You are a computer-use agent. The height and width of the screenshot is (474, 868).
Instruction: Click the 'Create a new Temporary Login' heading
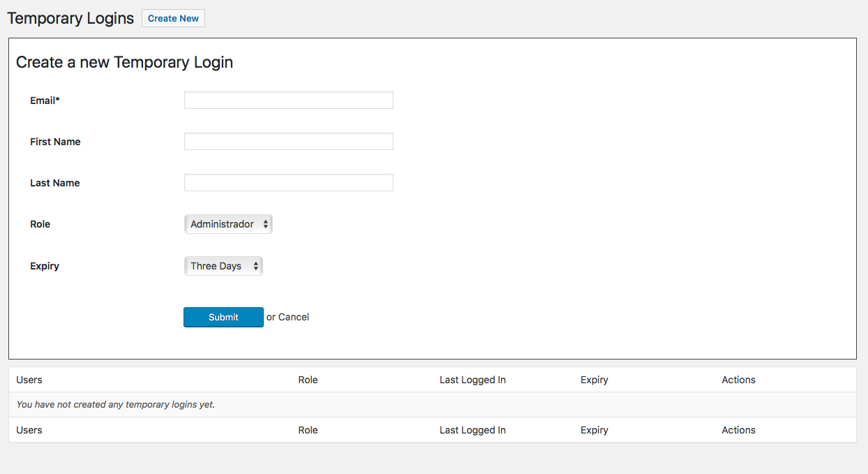124,62
